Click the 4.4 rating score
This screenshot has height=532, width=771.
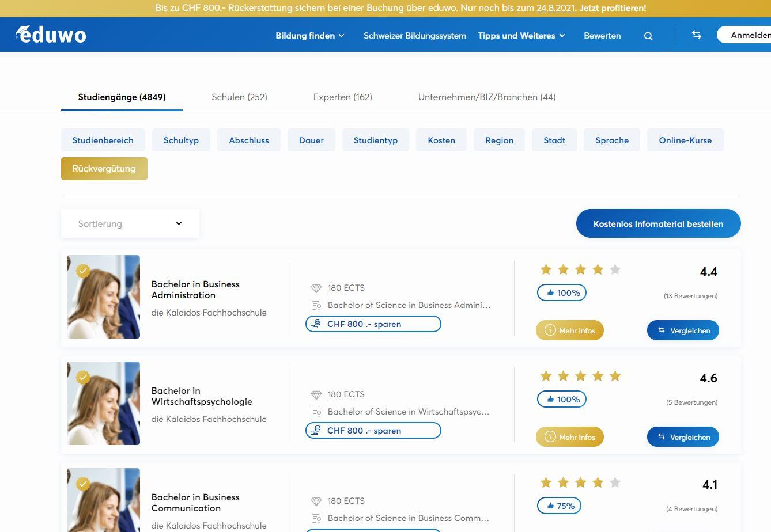[709, 272]
